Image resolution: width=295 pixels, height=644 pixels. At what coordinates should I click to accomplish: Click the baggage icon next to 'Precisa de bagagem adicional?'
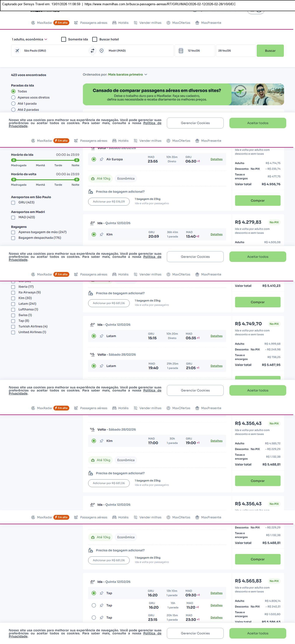91,192
